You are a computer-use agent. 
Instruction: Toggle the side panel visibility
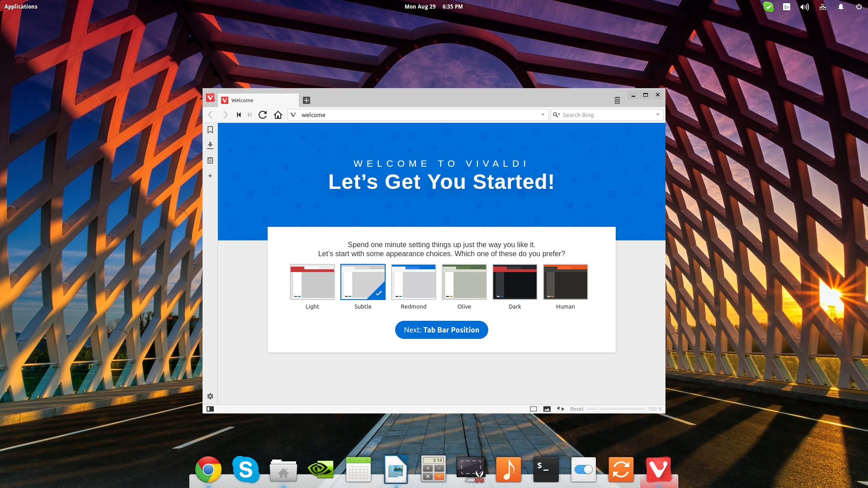[210, 409]
